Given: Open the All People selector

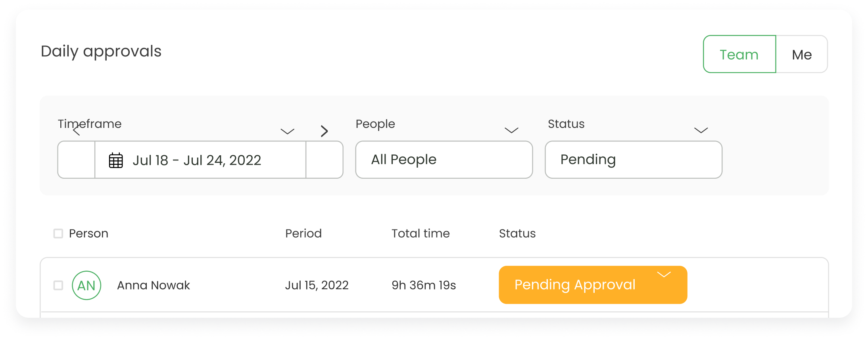Looking at the screenshot, I should tap(444, 160).
